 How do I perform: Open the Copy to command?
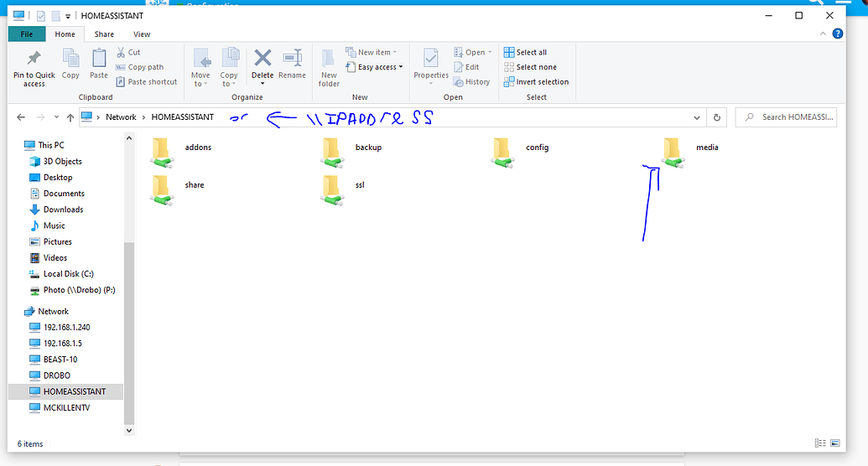(229, 68)
